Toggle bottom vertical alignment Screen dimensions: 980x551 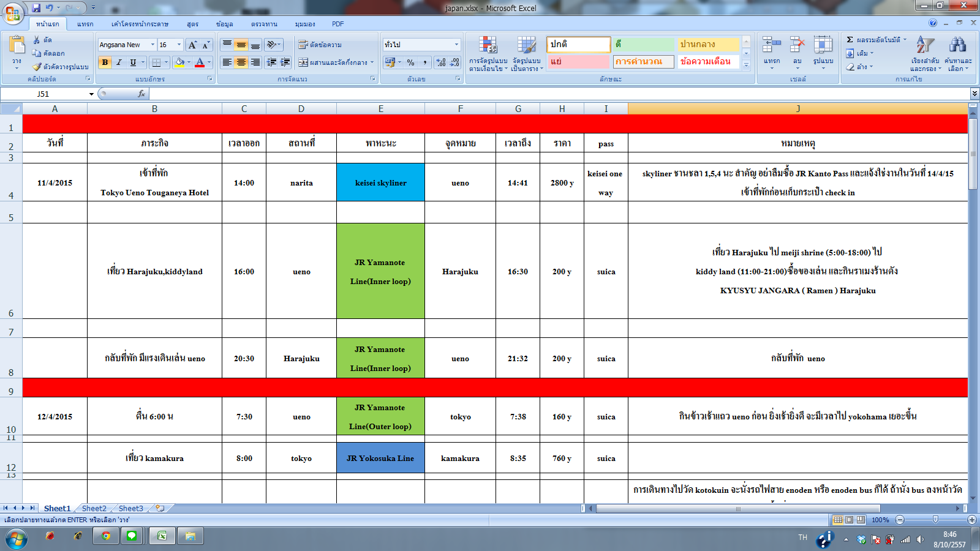click(x=255, y=45)
